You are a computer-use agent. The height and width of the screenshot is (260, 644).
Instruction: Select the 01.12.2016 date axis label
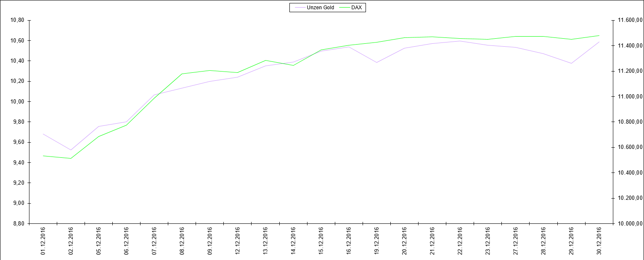[43, 241]
